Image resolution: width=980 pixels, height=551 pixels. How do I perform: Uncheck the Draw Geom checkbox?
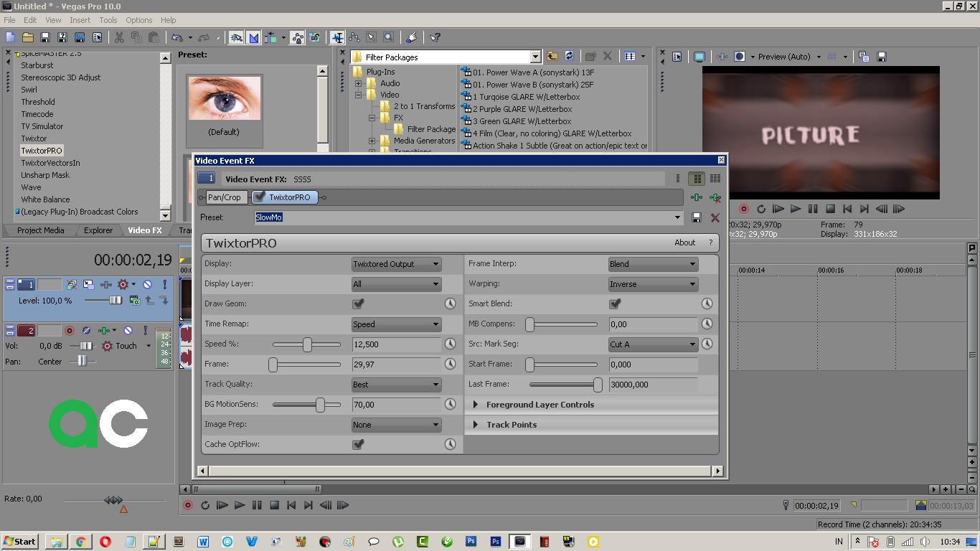point(357,303)
